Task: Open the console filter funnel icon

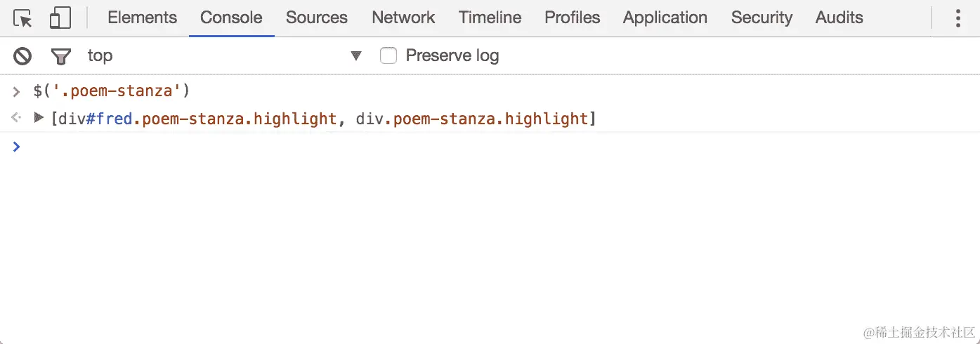Action: (x=61, y=56)
